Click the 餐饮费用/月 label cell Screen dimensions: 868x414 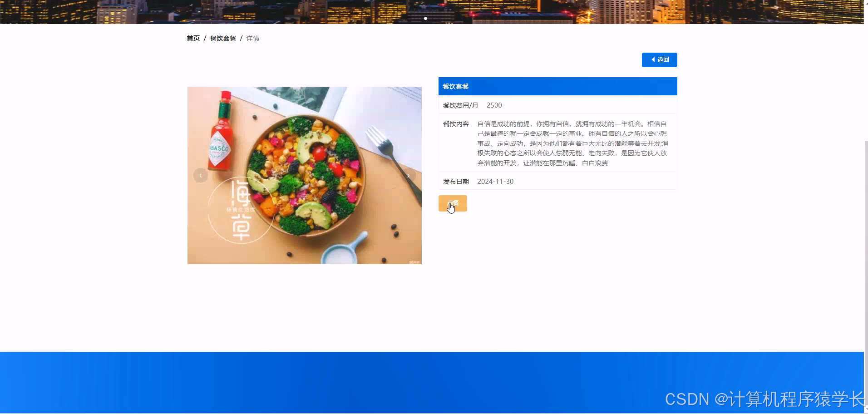coord(460,105)
